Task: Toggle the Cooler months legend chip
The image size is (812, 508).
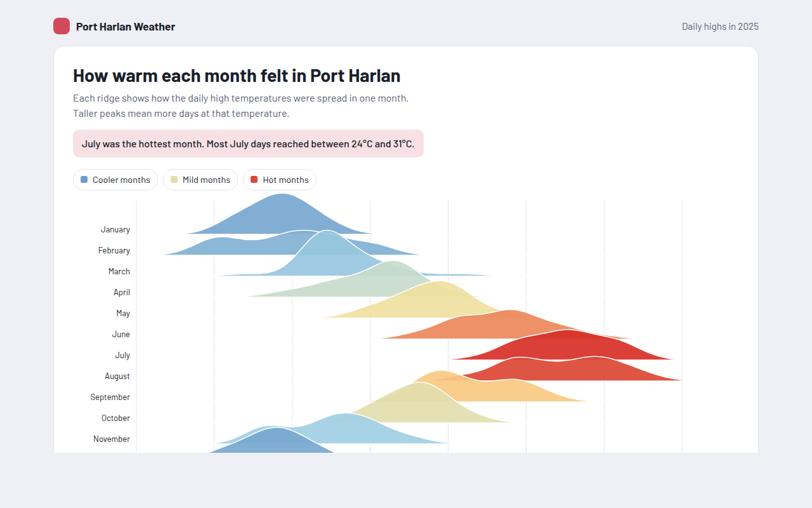Action: 115,180
